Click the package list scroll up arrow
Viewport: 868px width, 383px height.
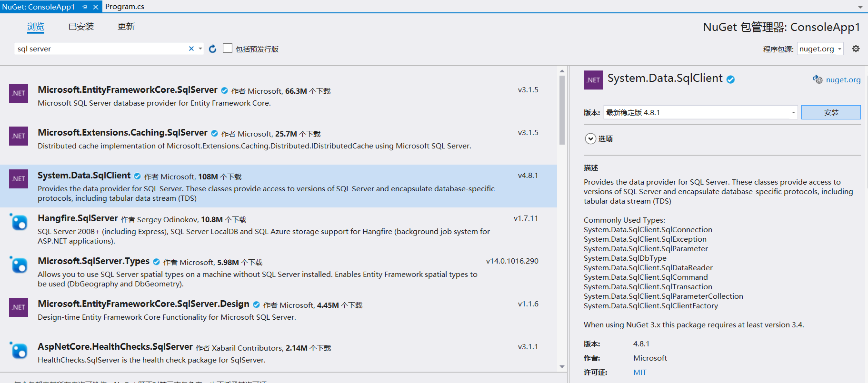click(562, 71)
